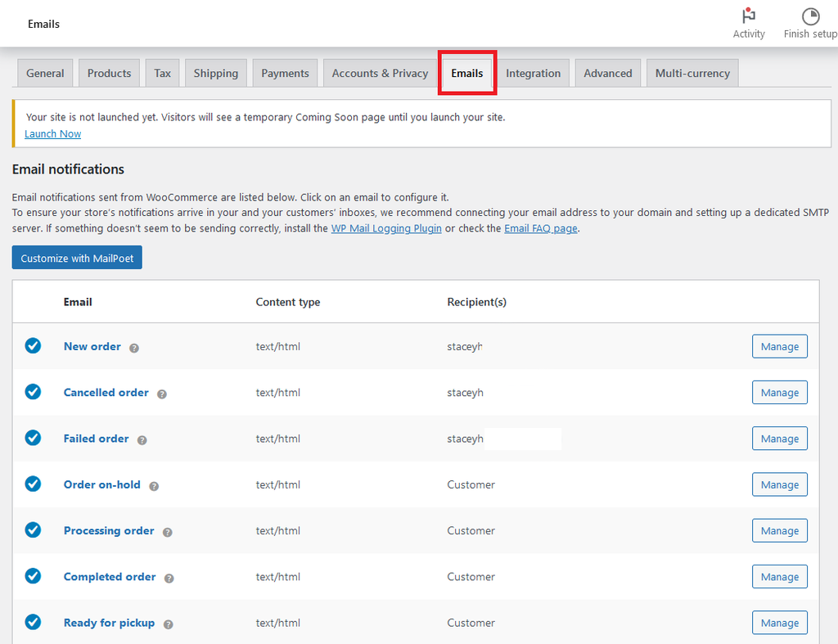The image size is (838, 644).
Task: Open the Activity flag icon
Action: [748, 17]
